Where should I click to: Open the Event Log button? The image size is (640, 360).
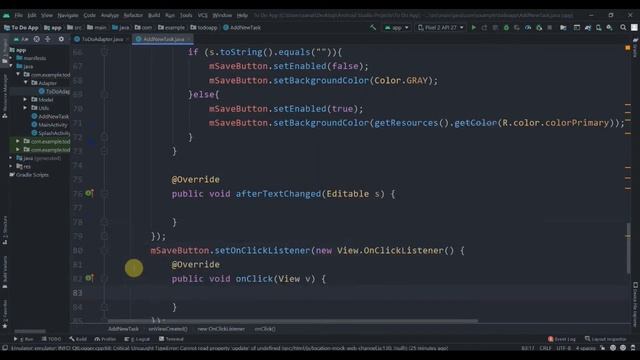pos(562,339)
